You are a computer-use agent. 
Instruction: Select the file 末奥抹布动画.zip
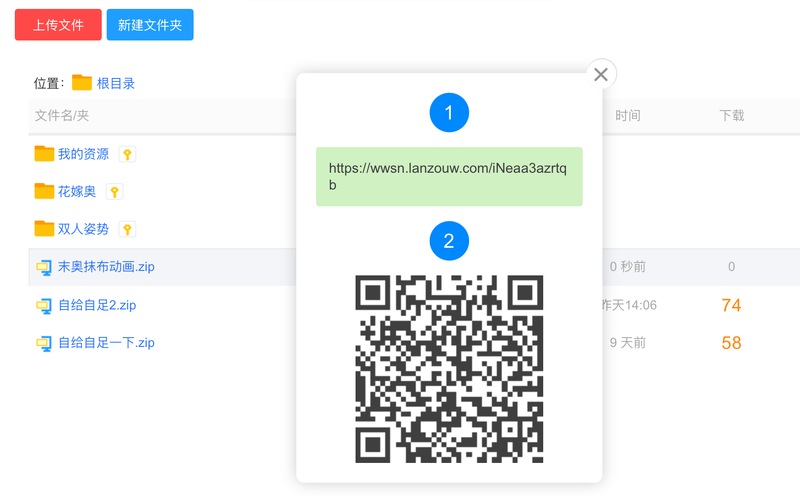106,266
